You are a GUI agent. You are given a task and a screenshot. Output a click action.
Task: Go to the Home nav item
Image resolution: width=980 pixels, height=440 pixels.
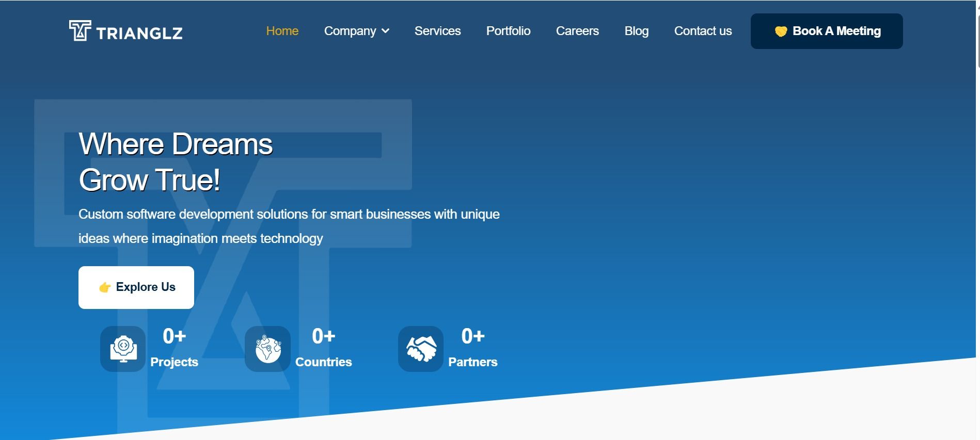pos(282,31)
